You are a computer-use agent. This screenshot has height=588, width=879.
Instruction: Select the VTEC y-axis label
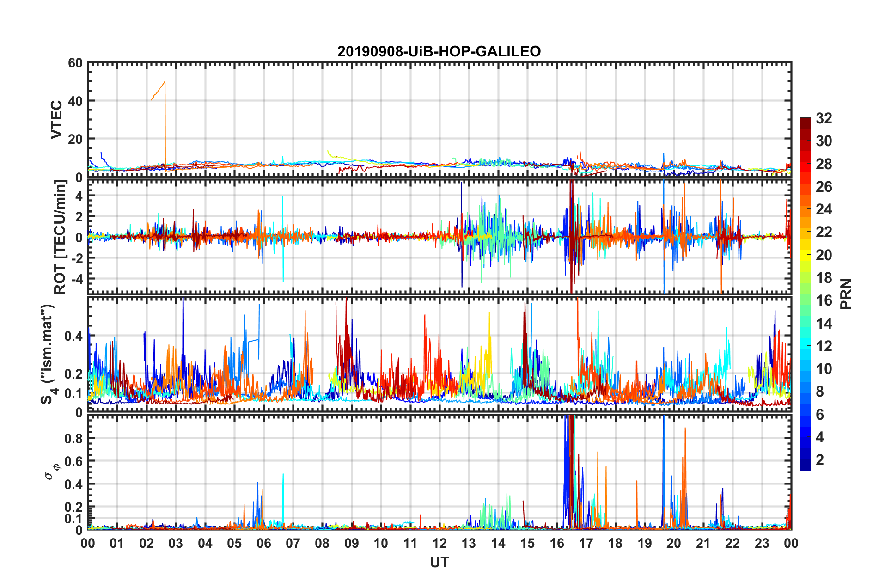click(x=56, y=120)
